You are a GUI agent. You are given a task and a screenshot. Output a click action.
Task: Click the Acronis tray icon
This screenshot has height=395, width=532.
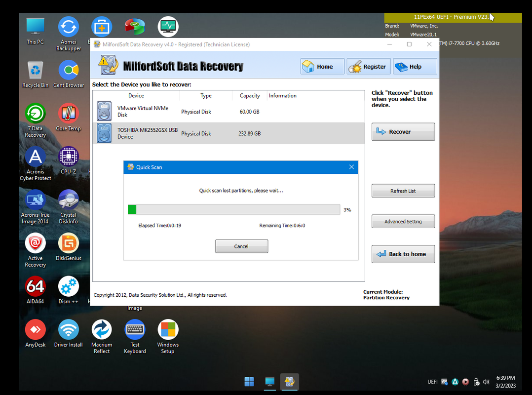(x=455, y=382)
